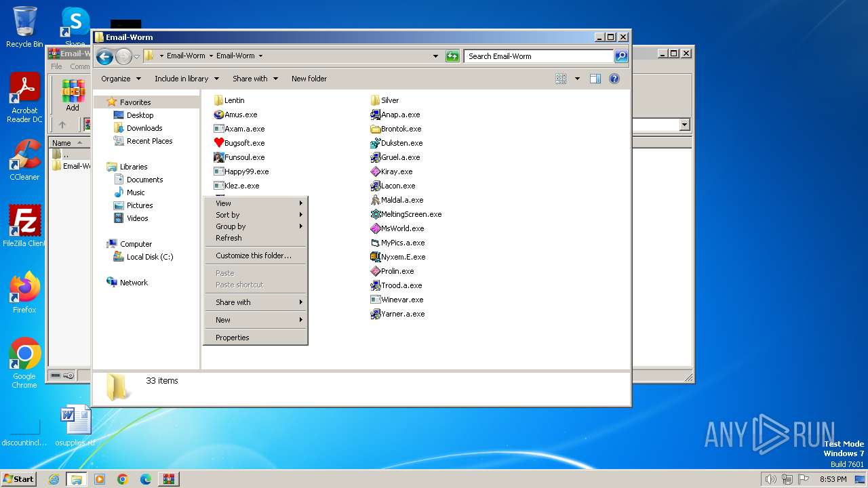
Task: Click the Search Email-Worm field
Action: [539, 56]
